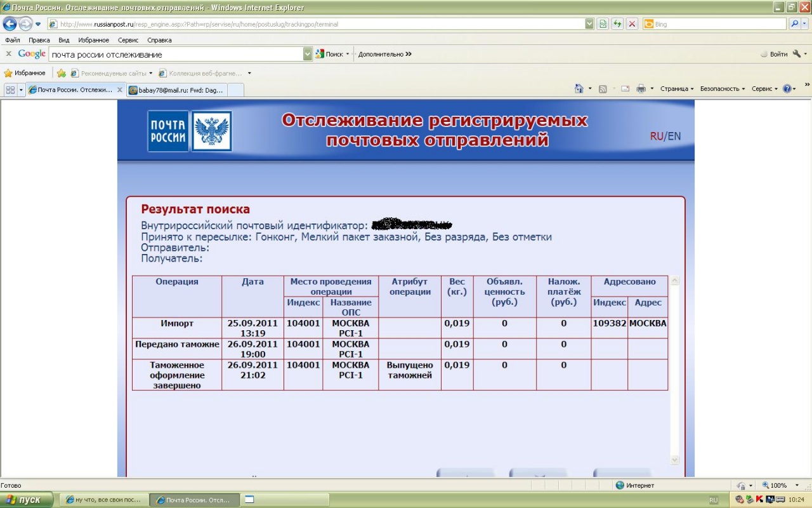The height and width of the screenshot is (508, 812).
Task: Switch language to EN link
Action: coord(674,136)
